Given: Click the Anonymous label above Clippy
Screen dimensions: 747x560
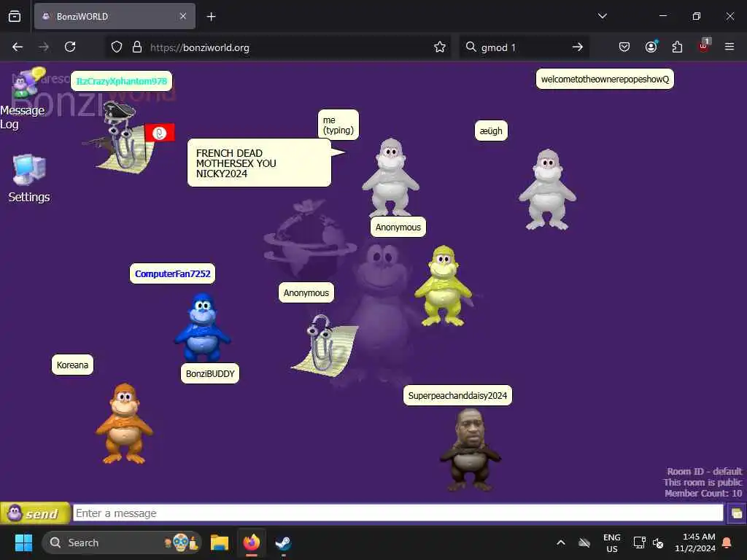Looking at the screenshot, I should [x=306, y=293].
